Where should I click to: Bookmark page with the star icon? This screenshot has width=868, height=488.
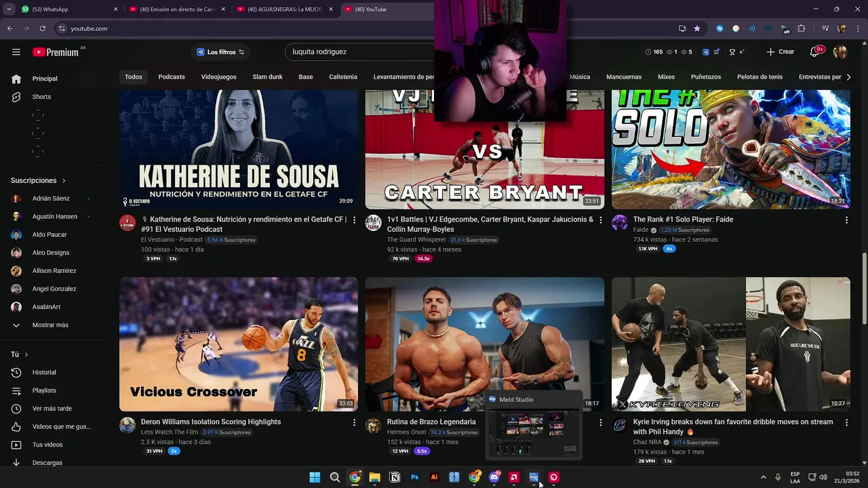click(697, 28)
